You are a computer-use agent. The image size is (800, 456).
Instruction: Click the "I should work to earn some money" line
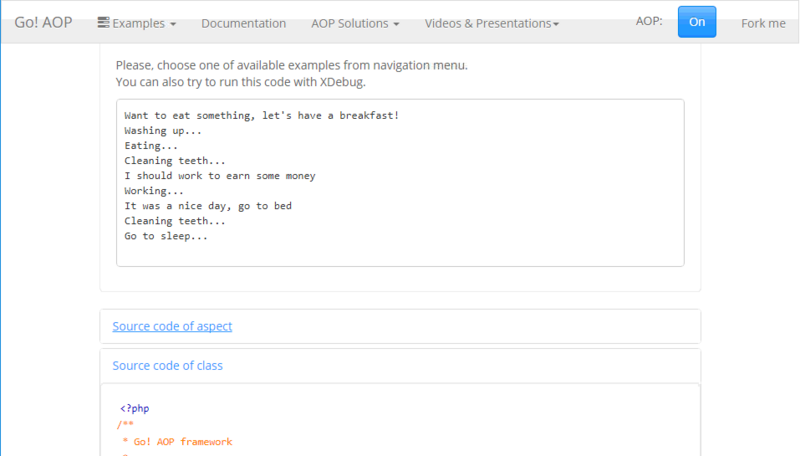click(x=220, y=176)
